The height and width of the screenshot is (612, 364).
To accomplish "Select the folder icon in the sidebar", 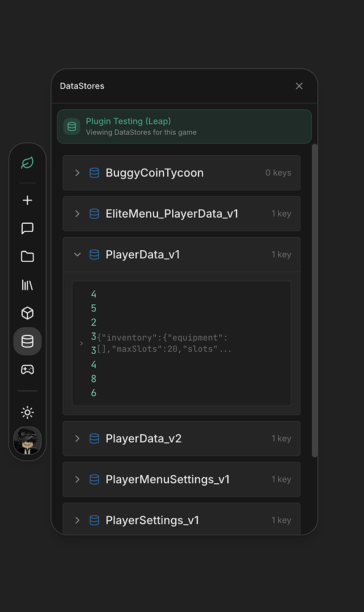I will (x=27, y=256).
